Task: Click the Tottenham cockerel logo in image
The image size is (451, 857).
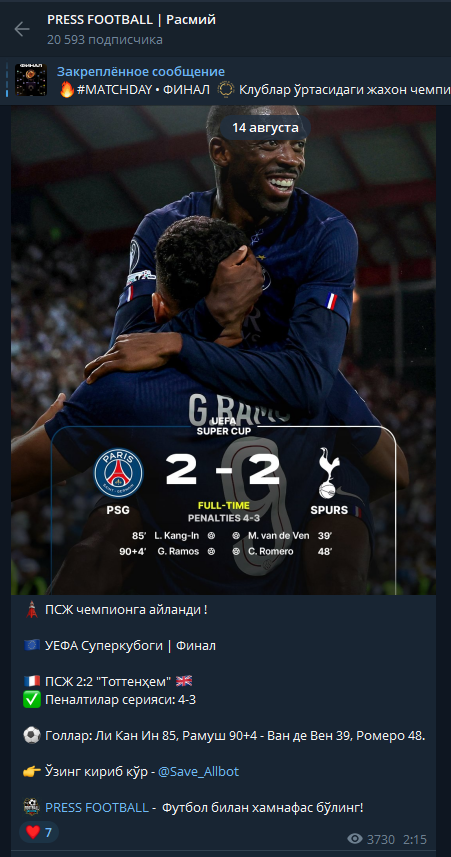Action: 328,473
